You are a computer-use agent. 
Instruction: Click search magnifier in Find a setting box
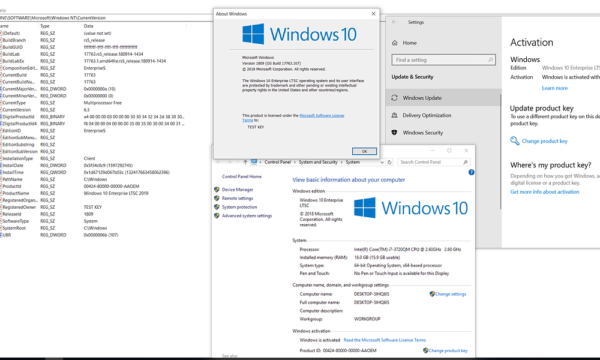pos(490,60)
